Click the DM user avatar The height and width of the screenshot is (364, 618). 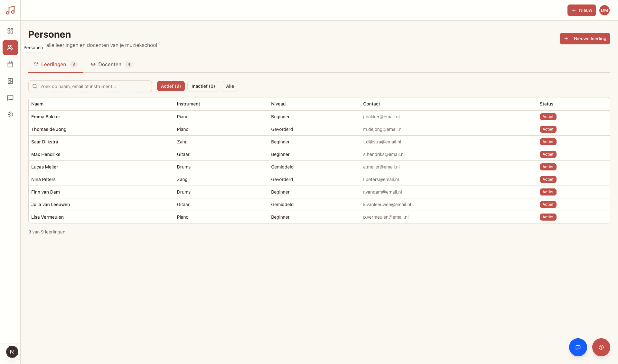coord(604,10)
